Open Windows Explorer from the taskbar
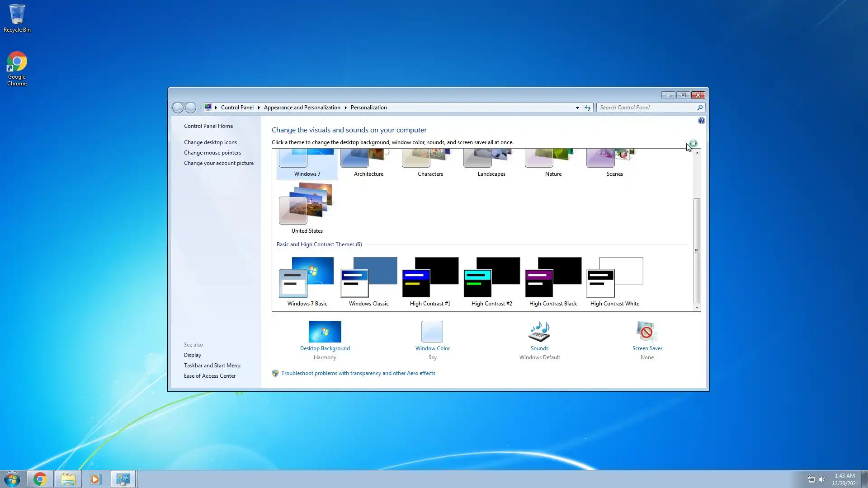Viewport: 868px width, 488px height. [x=68, y=479]
